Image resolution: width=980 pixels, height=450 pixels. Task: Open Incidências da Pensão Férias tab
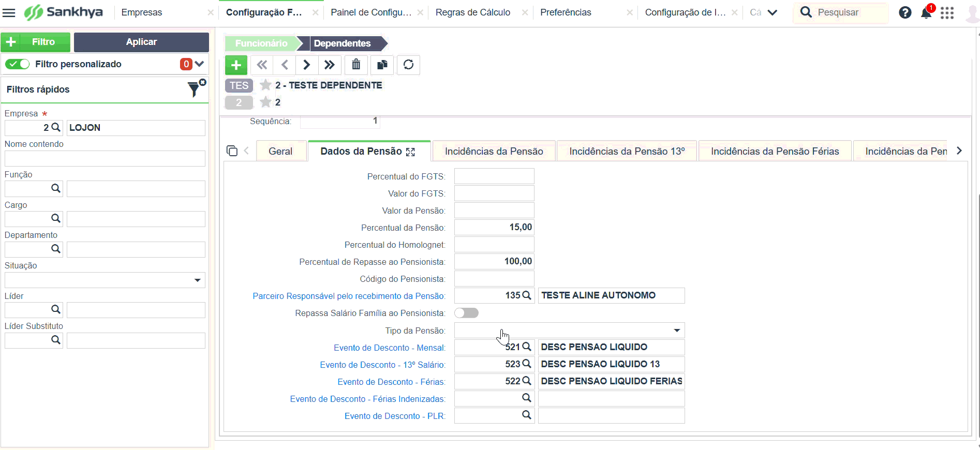[775, 151]
